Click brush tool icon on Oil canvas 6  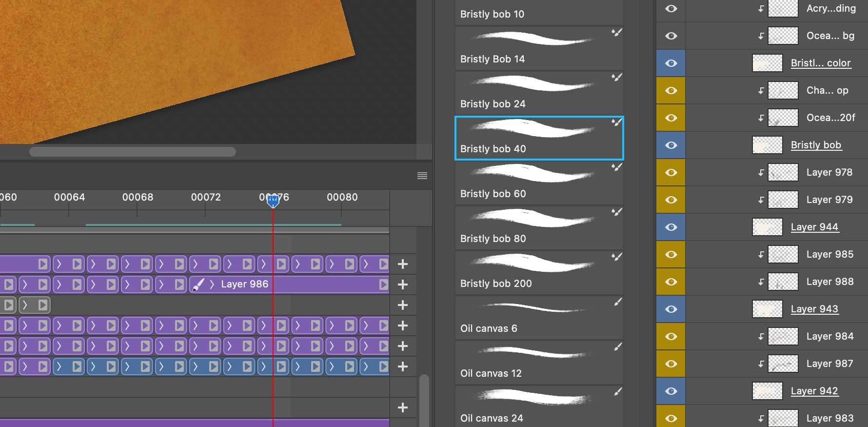click(x=618, y=302)
